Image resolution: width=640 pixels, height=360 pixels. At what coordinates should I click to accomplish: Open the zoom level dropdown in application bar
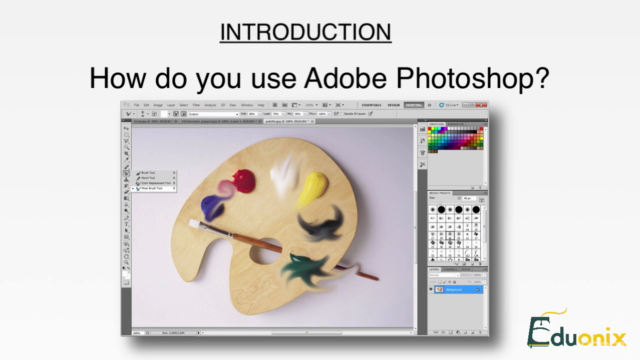311,105
